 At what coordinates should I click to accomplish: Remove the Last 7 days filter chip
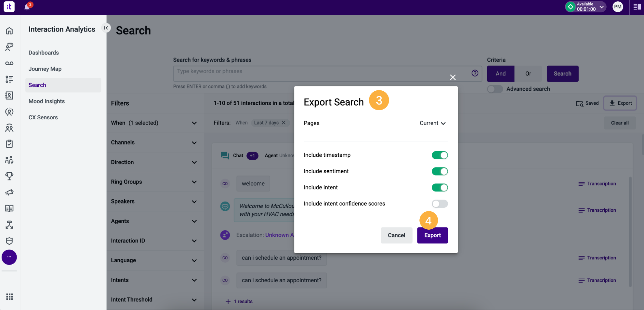(x=284, y=123)
